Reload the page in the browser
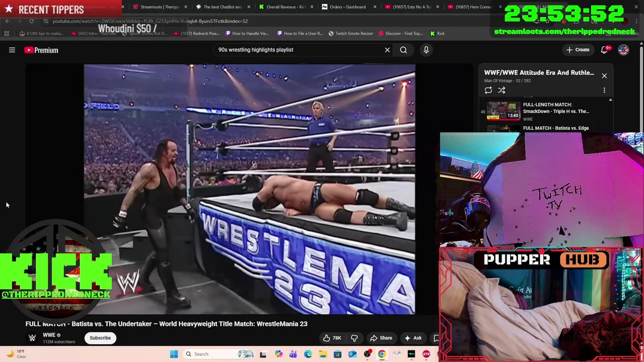644x362 pixels. coord(31,21)
